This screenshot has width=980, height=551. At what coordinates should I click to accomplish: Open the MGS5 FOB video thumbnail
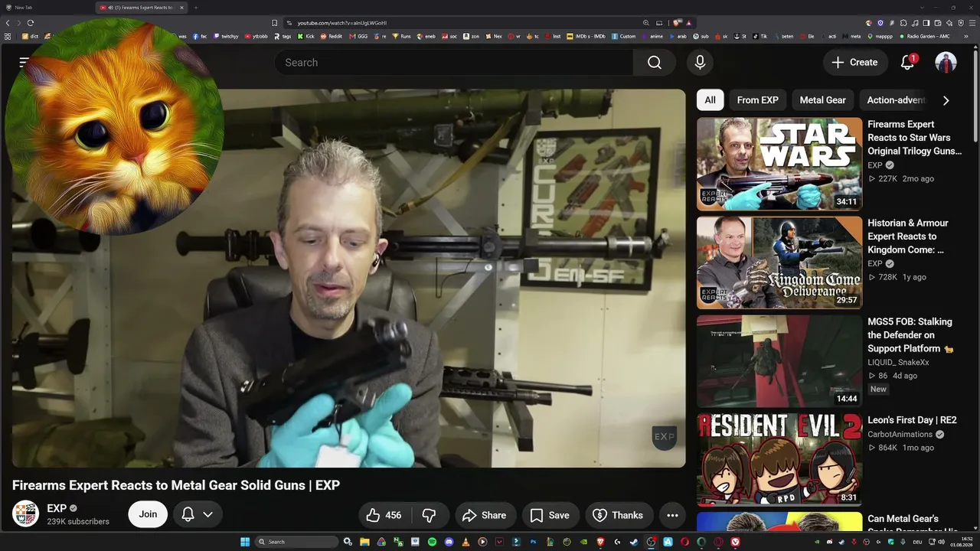click(779, 361)
